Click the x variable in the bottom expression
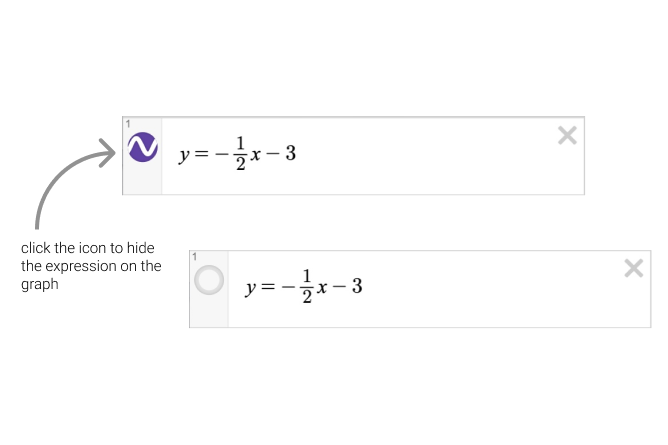Screen dimensions: 668x445 click(x=322, y=288)
